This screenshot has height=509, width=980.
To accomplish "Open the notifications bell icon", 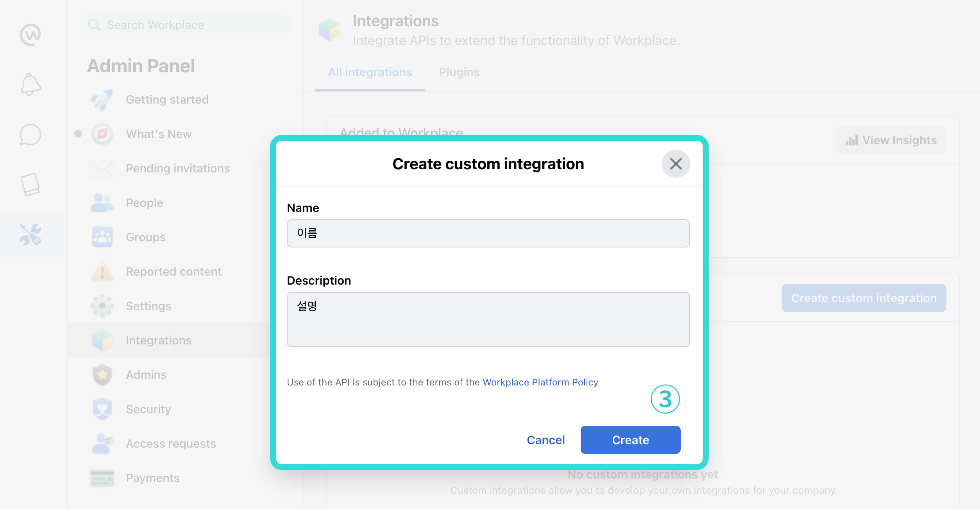I will (30, 84).
